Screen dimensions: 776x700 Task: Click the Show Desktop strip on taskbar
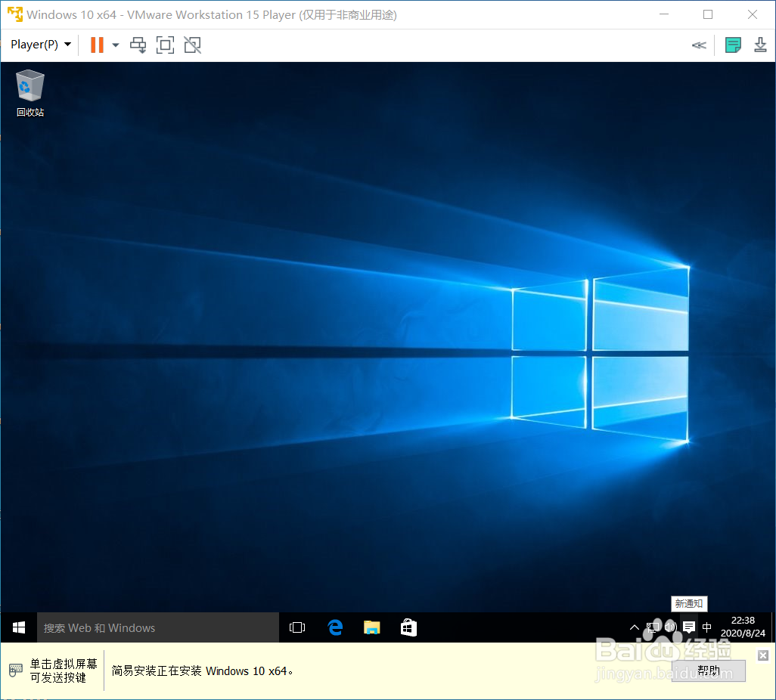point(773,627)
